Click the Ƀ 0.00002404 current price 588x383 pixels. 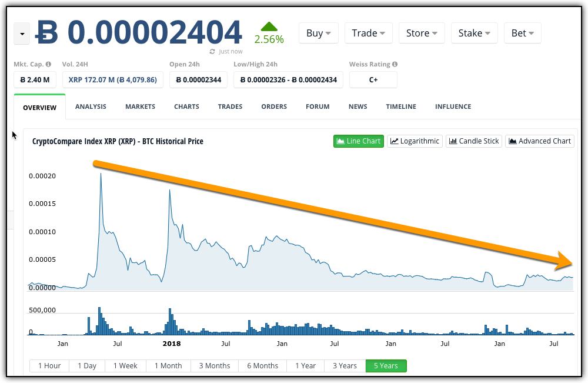(138, 32)
